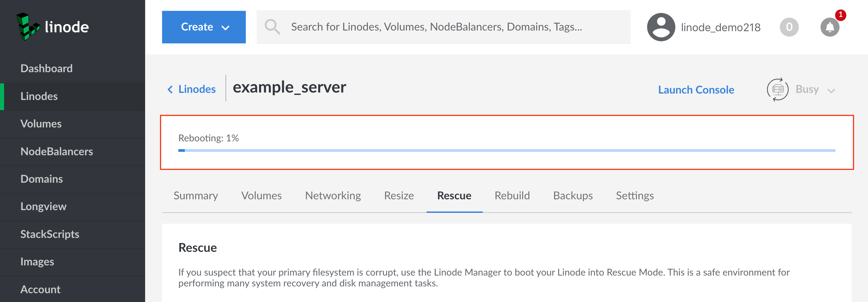868x302 pixels.
Task: Open Dashboard in the sidebar
Action: 46,68
